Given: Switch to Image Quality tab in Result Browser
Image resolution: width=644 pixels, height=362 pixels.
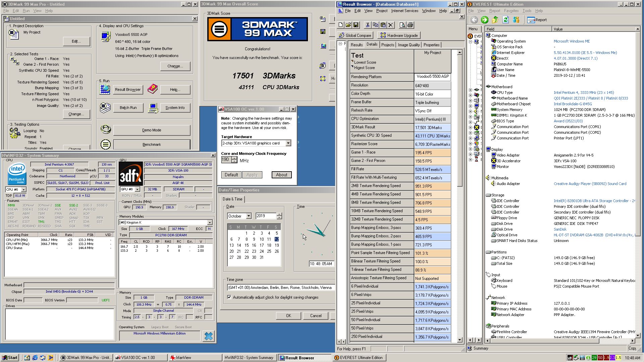Looking at the screenshot, I should (x=409, y=45).
